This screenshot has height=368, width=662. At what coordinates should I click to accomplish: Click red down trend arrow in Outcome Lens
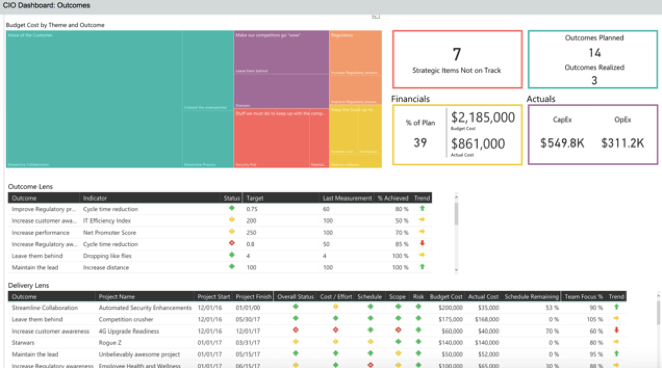(x=422, y=243)
